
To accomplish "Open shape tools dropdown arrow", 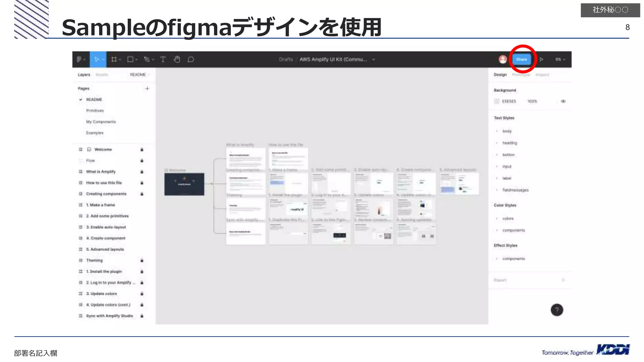I will pos(136,60).
